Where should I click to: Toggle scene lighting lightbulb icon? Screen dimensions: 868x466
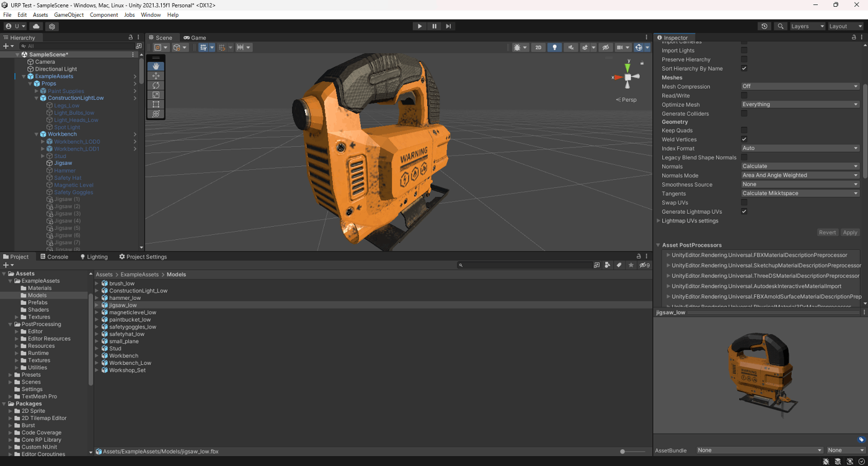pyautogui.click(x=555, y=47)
